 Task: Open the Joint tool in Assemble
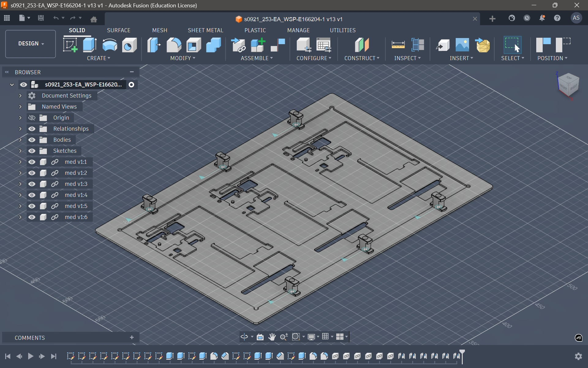click(278, 45)
